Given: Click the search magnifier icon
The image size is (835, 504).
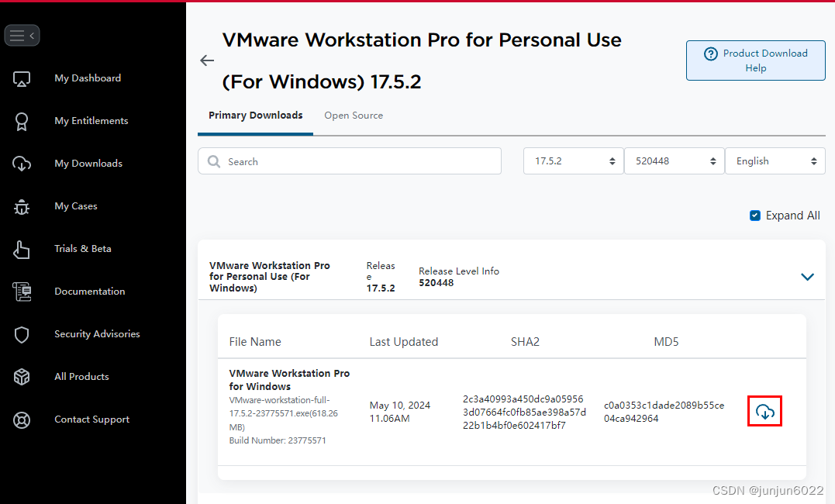Looking at the screenshot, I should (214, 161).
